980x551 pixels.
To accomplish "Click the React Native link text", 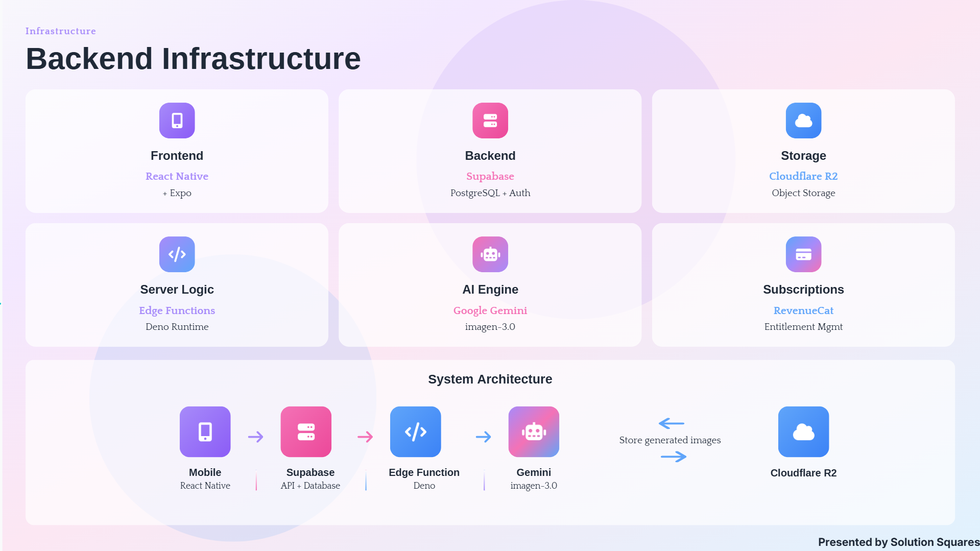I will [177, 176].
